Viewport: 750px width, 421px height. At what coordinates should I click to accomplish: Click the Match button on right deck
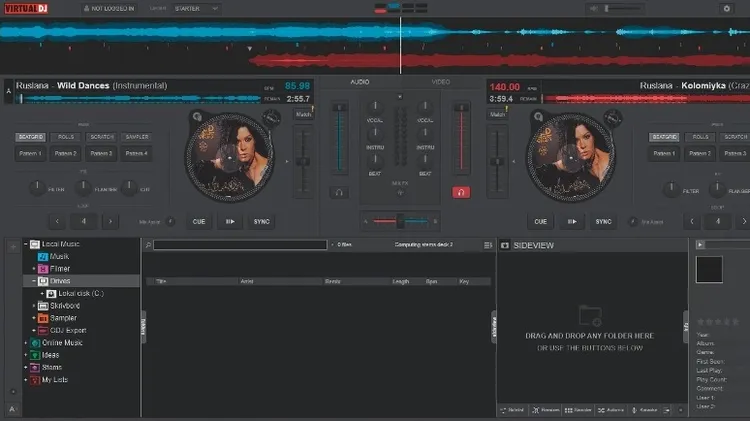(x=497, y=114)
